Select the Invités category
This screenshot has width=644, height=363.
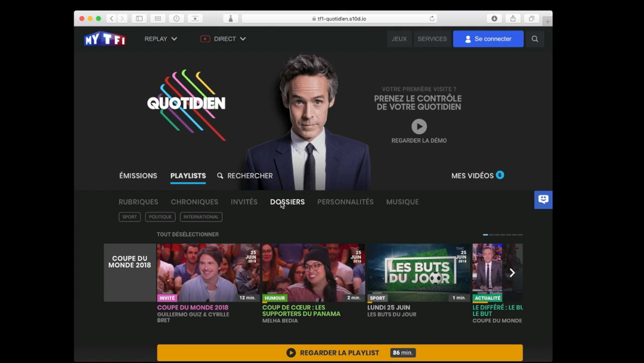click(244, 202)
